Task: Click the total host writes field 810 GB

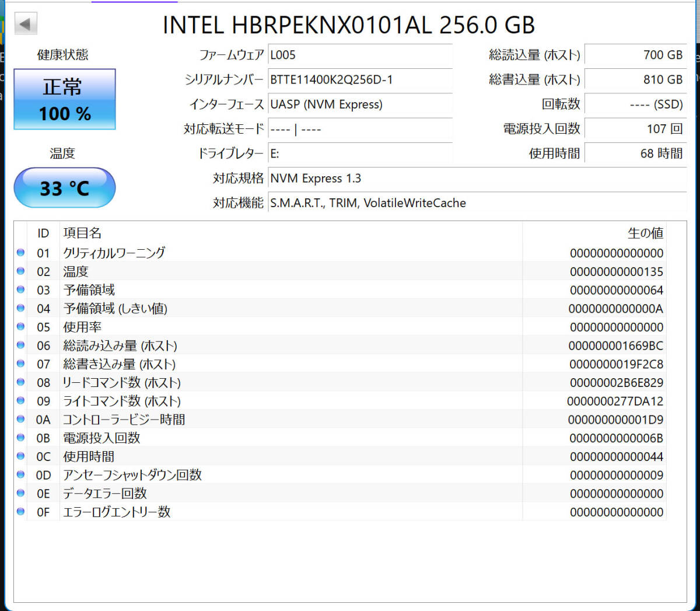Action: (635, 79)
